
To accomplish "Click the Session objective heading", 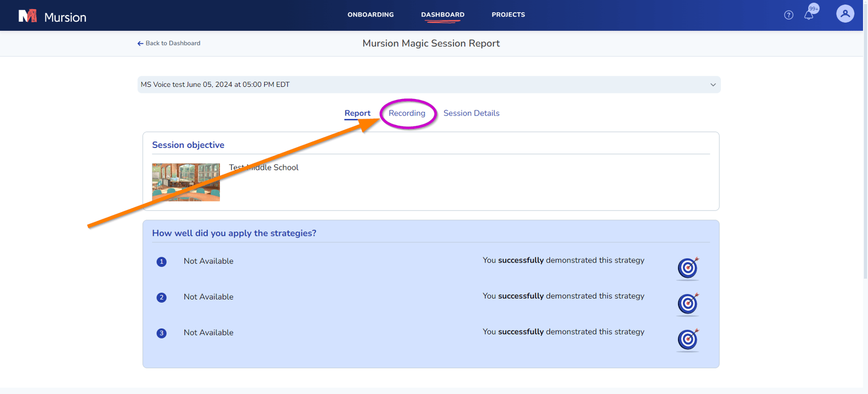I will tap(188, 145).
